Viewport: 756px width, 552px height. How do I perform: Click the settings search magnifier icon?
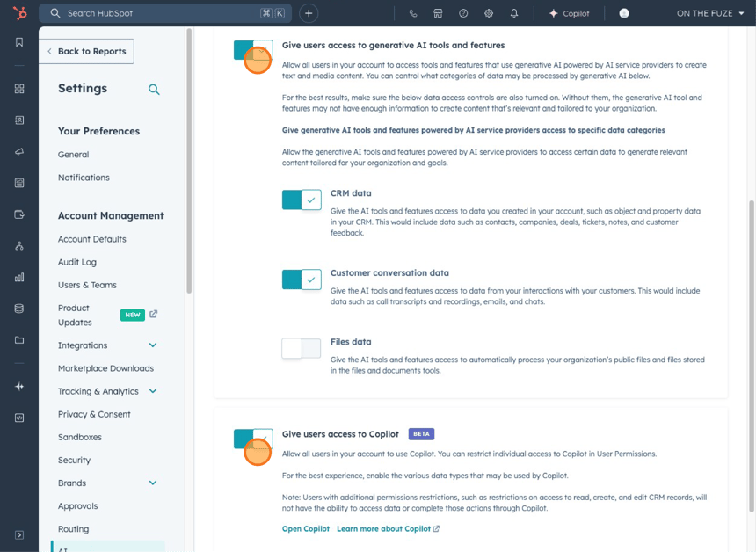click(154, 89)
